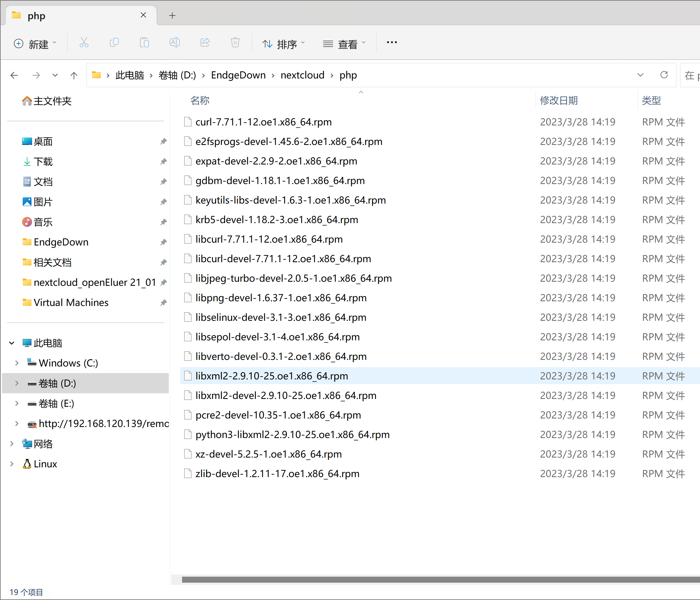Click the Share icon in toolbar
This screenshot has width=700, height=600.
(x=205, y=43)
